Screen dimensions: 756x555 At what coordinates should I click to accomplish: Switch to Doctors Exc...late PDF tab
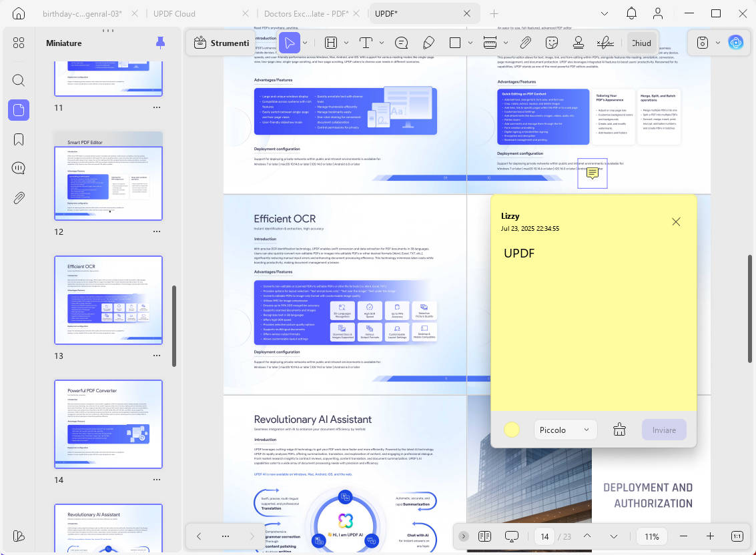point(306,13)
